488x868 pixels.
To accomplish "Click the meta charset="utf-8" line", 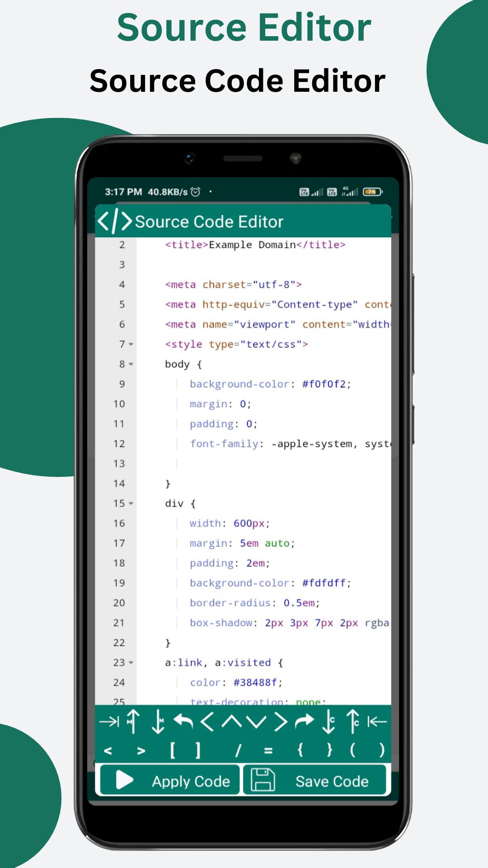I will 233,285.
